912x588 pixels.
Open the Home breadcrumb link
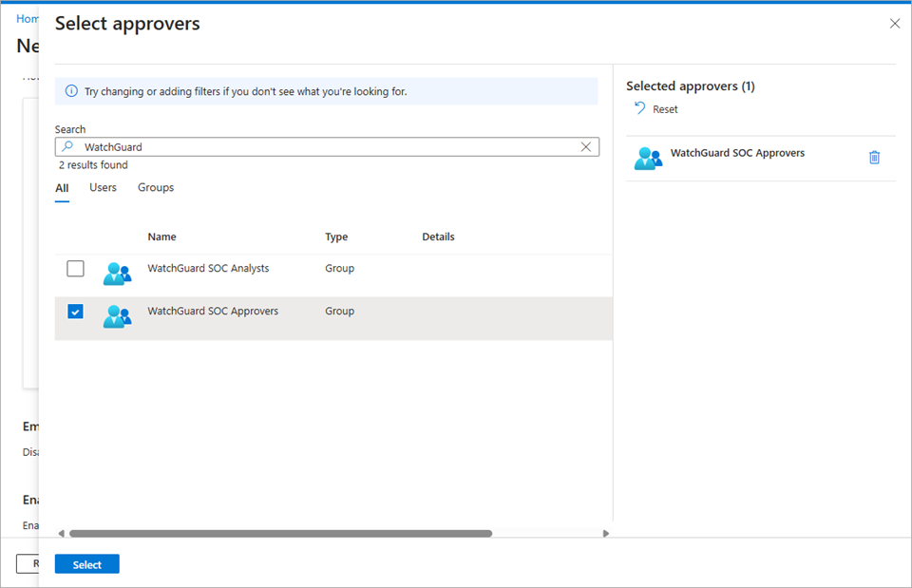pos(27,18)
